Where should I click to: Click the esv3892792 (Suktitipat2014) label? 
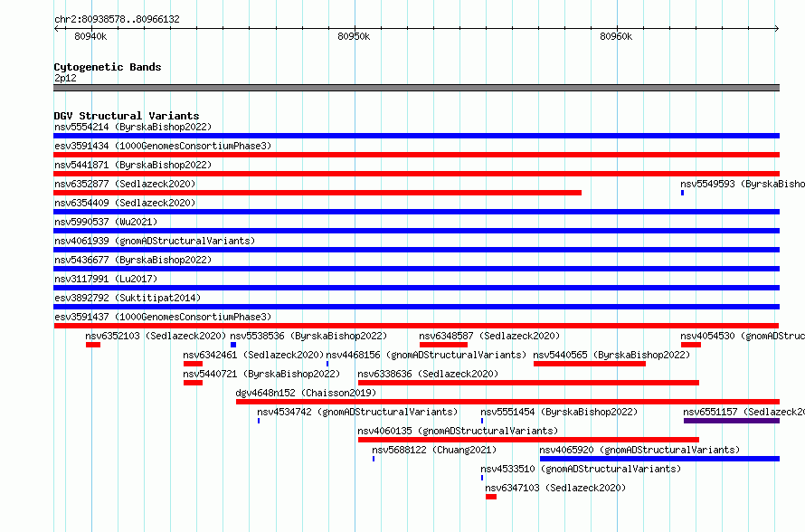click(128, 298)
